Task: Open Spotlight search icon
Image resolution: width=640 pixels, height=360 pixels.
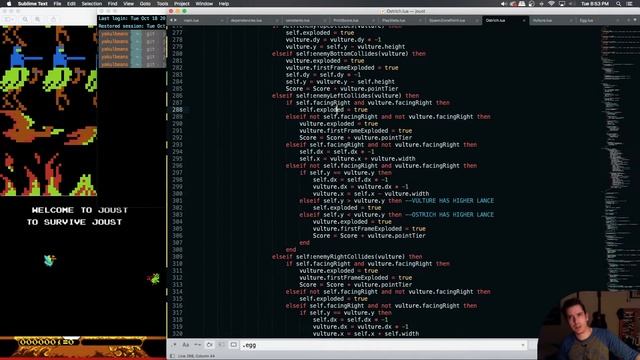Action: pyautogui.click(x=619, y=4)
